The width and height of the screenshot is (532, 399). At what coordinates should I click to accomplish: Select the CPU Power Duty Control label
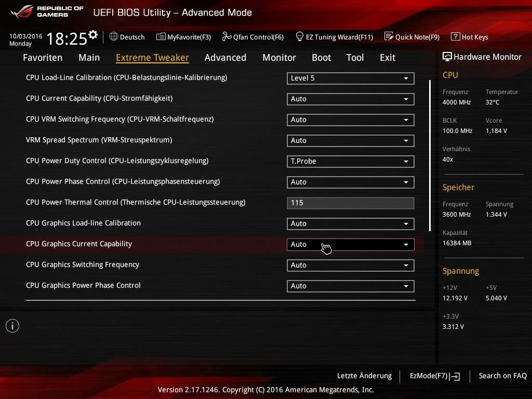click(117, 161)
